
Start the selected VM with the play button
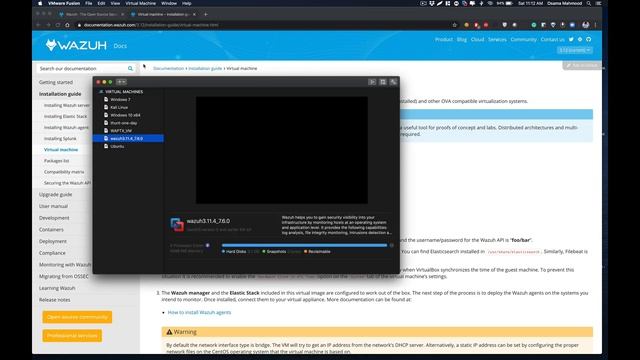pos(372,82)
